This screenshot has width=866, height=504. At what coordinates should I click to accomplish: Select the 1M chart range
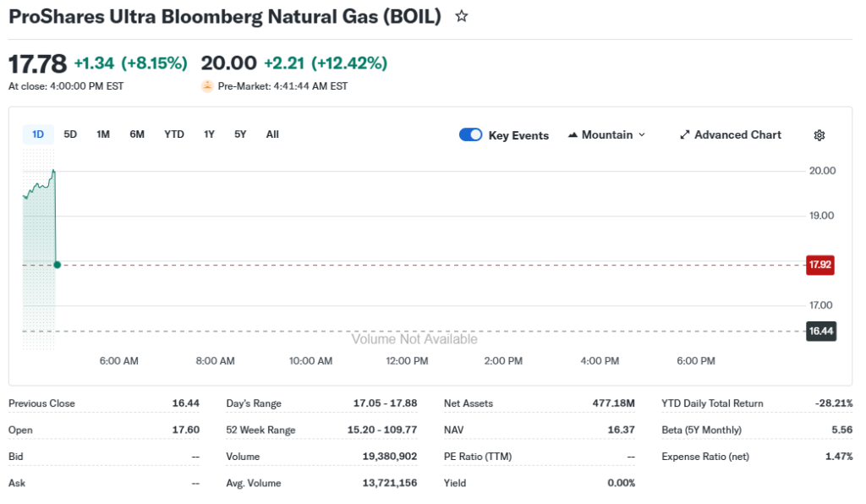point(103,134)
